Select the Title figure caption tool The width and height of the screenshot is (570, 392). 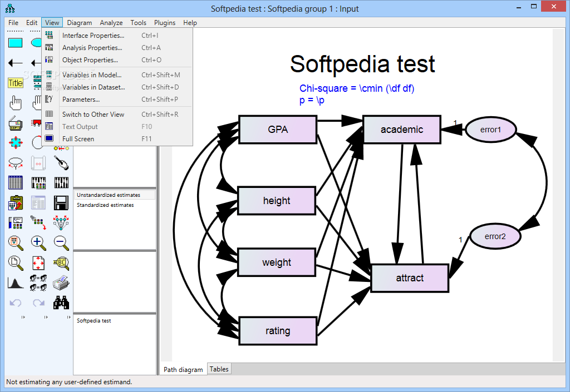point(15,83)
